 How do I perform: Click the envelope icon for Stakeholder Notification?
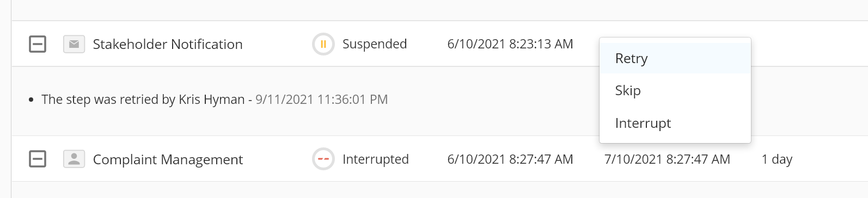coord(74,44)
